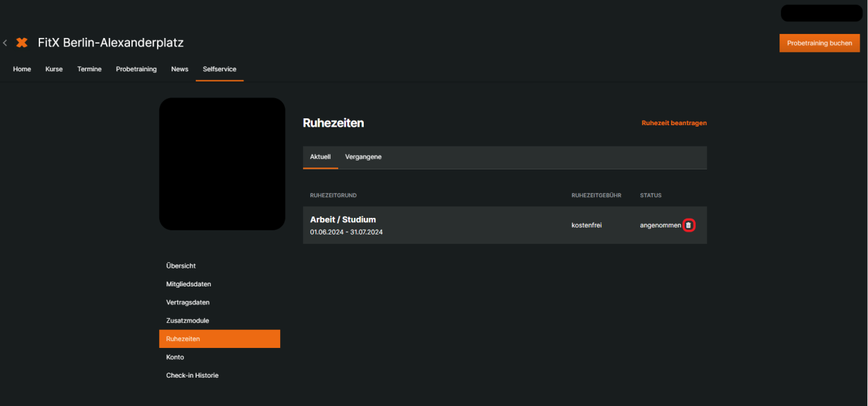Select the Selfservice navigation tab

point(219,69)
